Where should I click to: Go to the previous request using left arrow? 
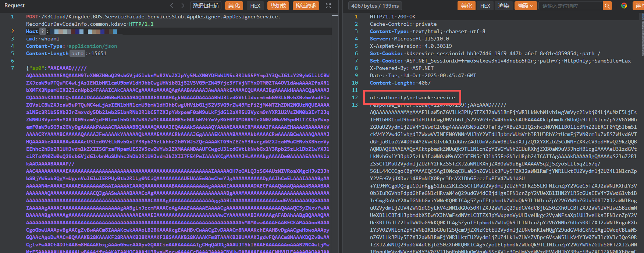coord(172,6)
